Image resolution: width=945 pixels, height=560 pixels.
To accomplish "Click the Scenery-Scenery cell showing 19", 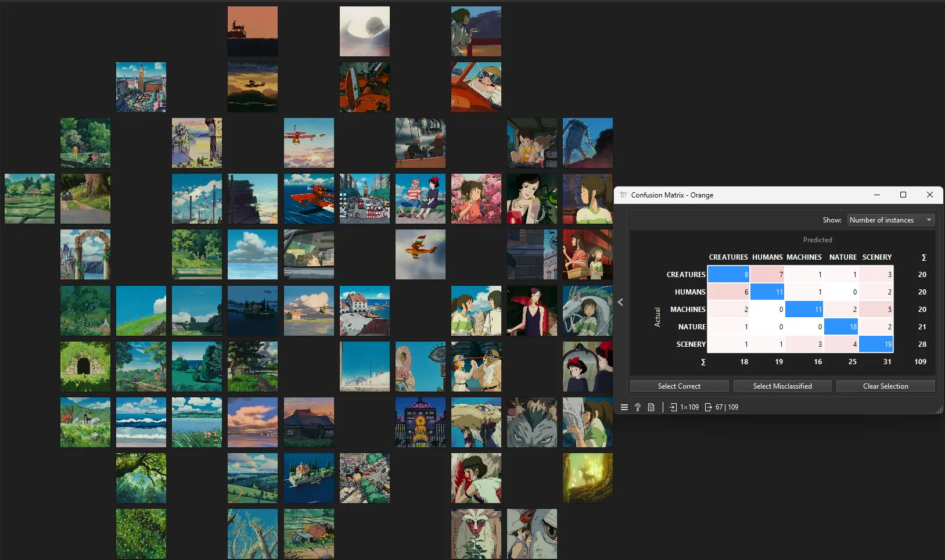I will [876, 344].
